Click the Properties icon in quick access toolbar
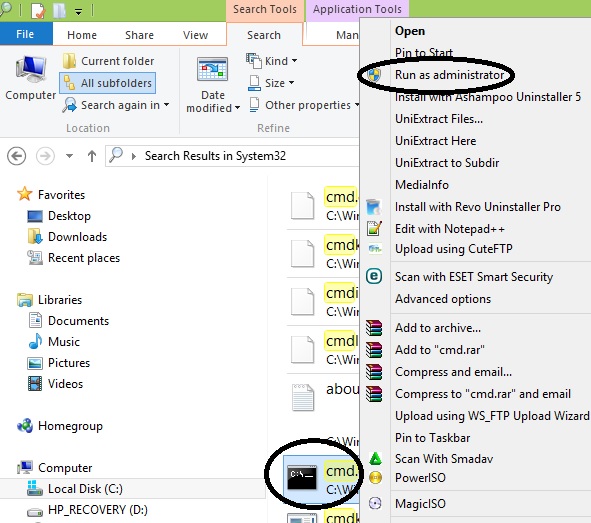This screenshot has height=523, width=591. (x=38, y=10)
